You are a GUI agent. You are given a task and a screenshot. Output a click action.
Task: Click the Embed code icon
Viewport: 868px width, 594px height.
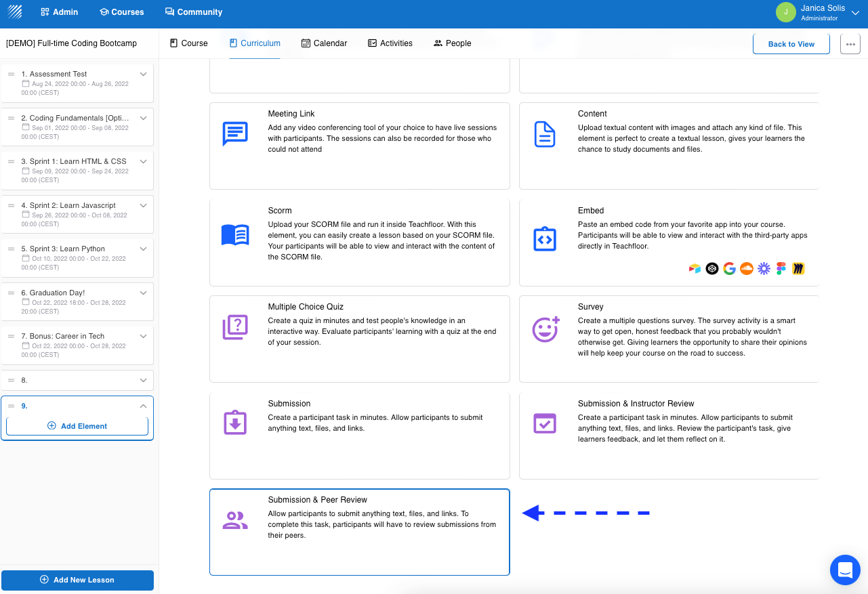[x=545, y=238]
